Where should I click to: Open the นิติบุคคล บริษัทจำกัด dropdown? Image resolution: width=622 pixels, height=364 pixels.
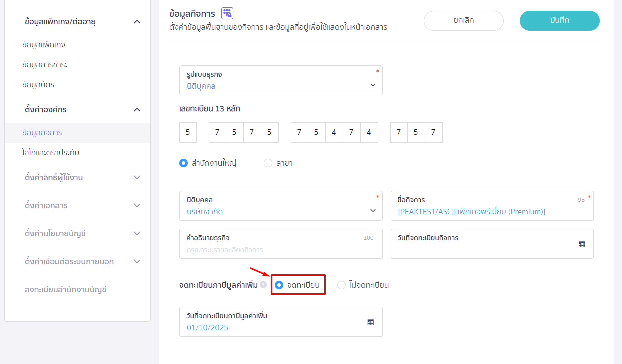(281, 206)
